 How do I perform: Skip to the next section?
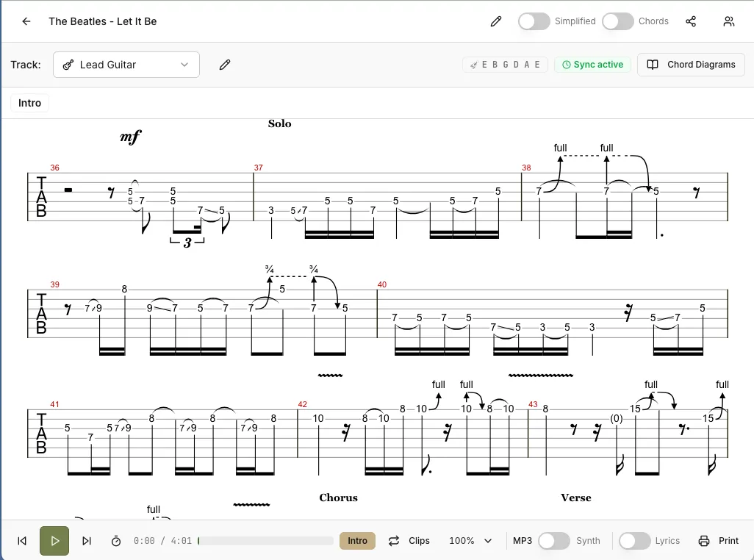(x=87, y=541)
